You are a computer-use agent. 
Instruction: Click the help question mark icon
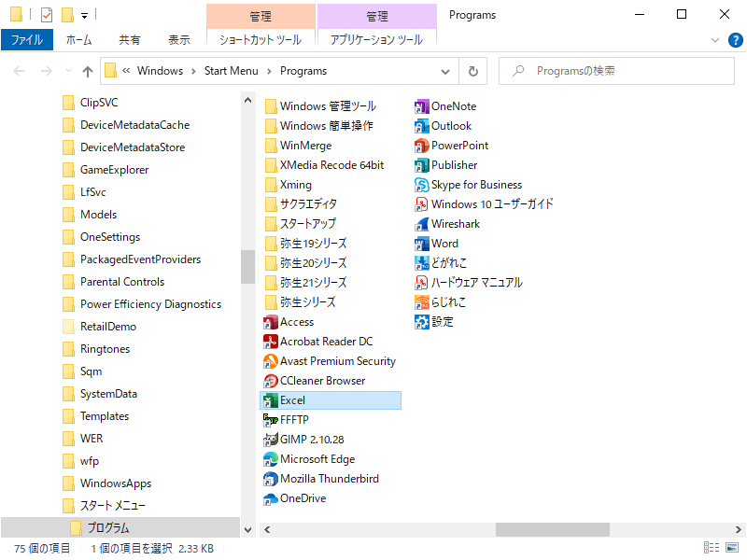(735, 40)
